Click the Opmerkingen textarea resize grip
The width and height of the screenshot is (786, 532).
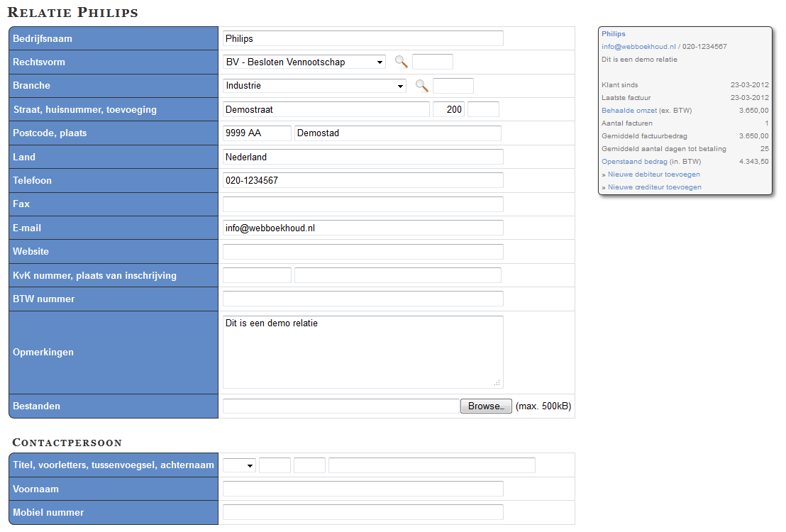pyautogui.click(x=497, y=383)
